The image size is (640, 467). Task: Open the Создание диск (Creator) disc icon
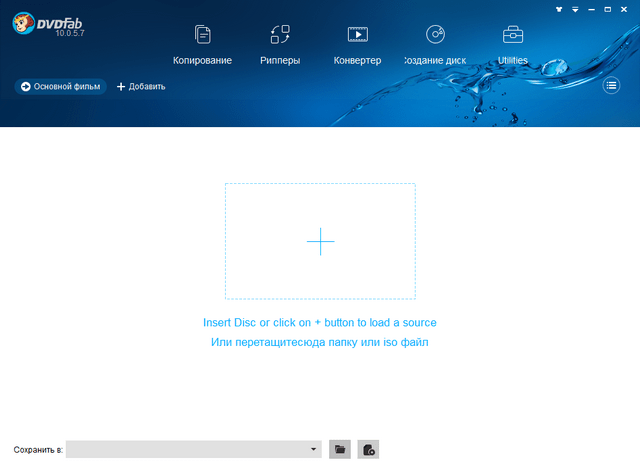[435, 34]
